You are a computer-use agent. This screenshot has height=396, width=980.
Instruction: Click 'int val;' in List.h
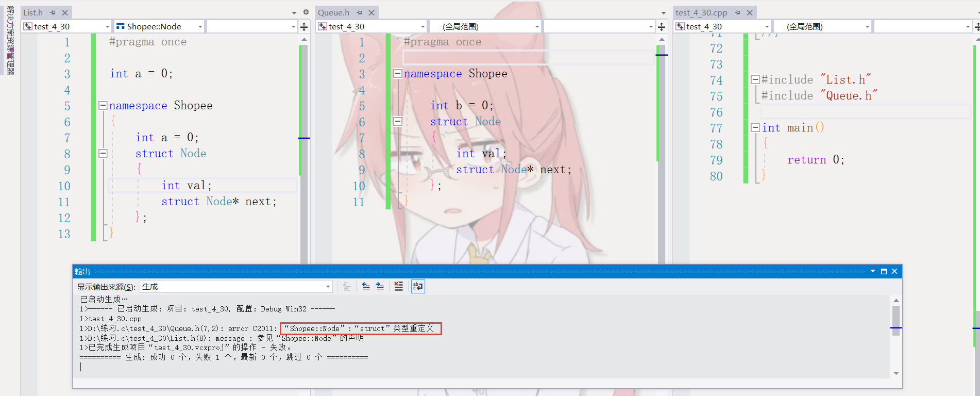[187, 186]
